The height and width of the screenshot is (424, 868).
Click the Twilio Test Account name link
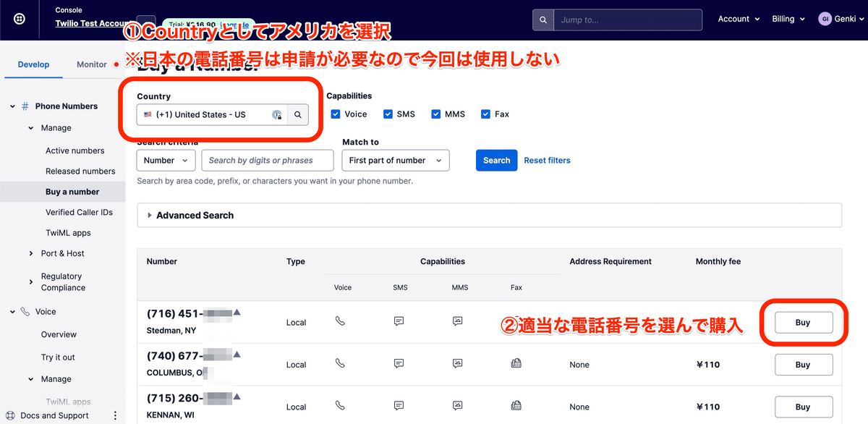click(92, 24)
